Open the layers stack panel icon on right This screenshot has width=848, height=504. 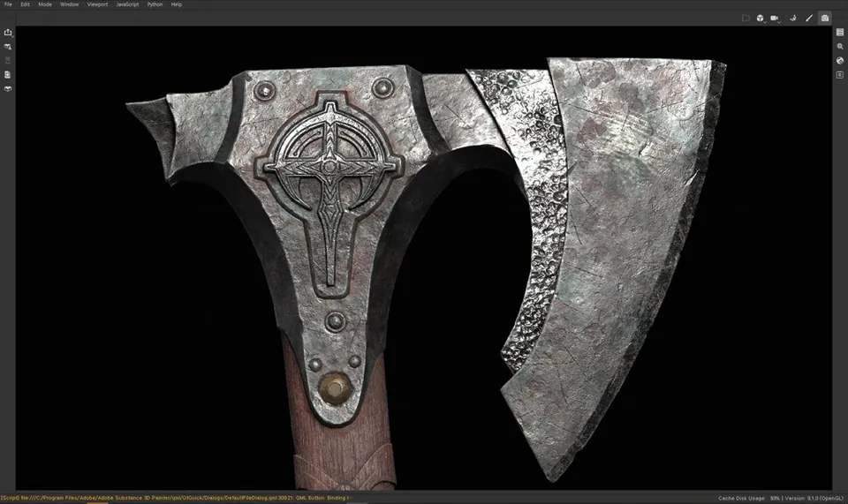[x=840, y=33]
